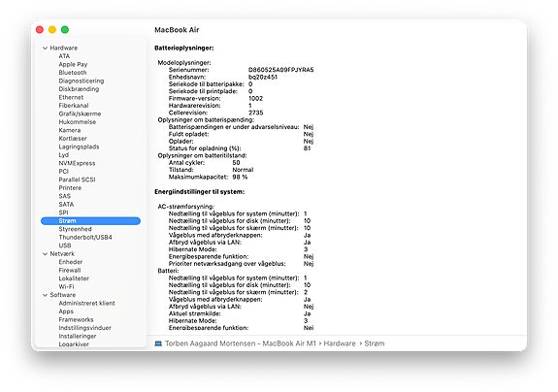Image resolution: width=558 pixels, height=392 pixels.
Task: Click the Antal cykler value 50
Action: tap(236, 163)
